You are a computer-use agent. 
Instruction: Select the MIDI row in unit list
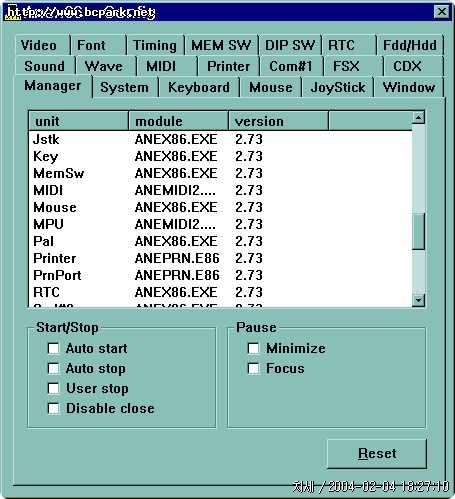click(220, 190)
